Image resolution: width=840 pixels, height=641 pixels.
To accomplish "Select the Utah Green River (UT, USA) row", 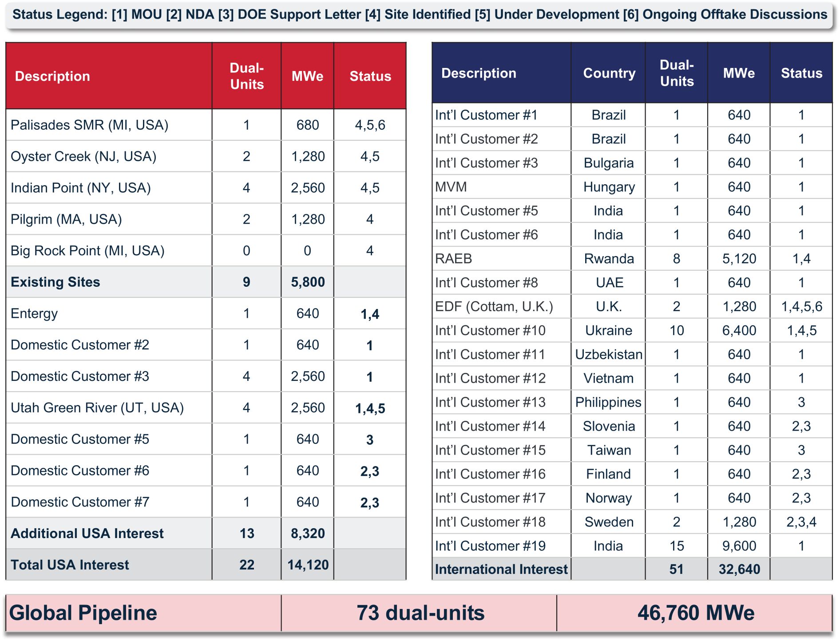I will click(206, 408).
